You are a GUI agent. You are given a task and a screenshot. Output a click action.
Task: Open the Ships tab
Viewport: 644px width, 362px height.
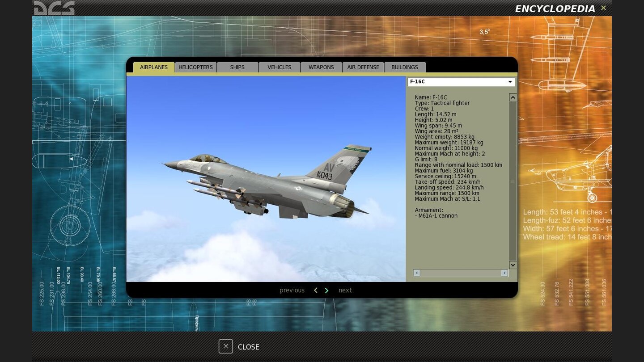(237, 67)
